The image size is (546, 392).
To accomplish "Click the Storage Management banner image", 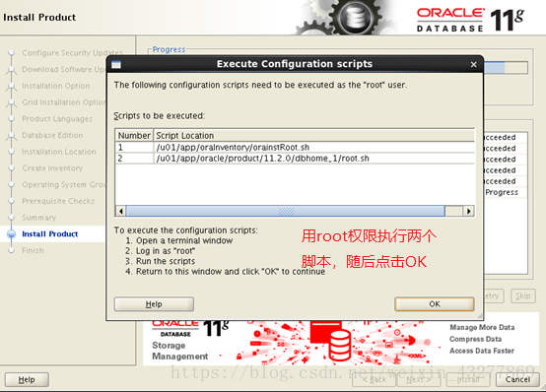I will pos(341,343).
